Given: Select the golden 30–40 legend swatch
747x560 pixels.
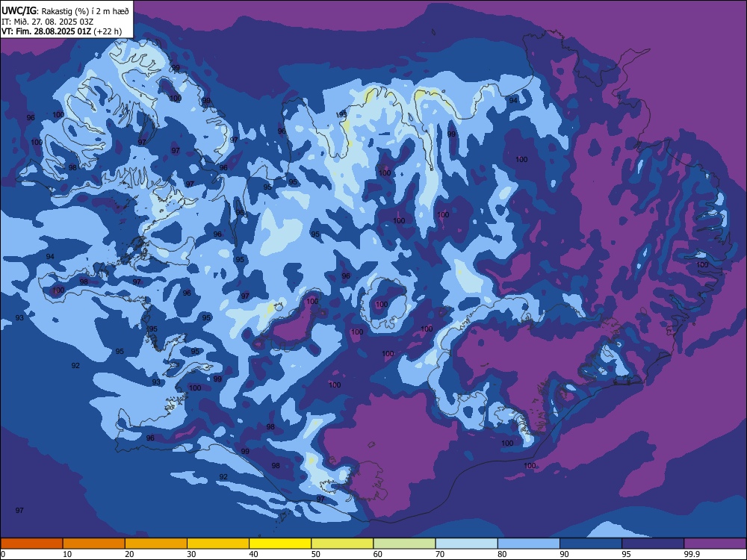Looking at the screenshot, I should click(x=218, y=544).
